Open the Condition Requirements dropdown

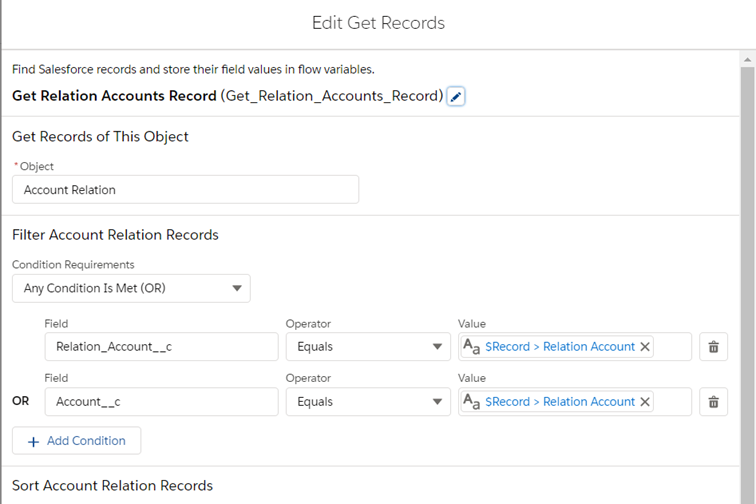click(131, 289)
